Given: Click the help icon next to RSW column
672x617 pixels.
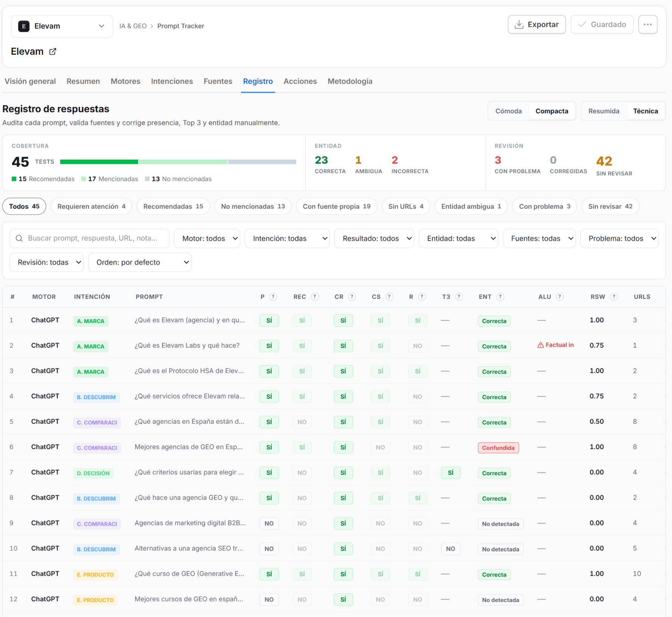Looking at the screenshot, I should (x=614, y=297).
